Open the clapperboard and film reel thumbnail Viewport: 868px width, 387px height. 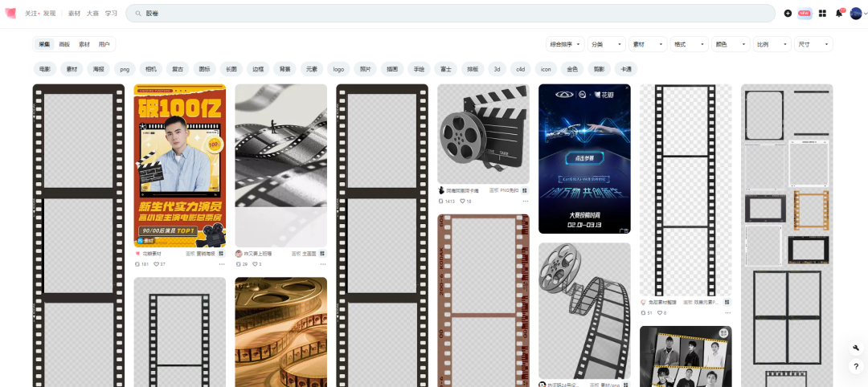[x=483, y=134]
